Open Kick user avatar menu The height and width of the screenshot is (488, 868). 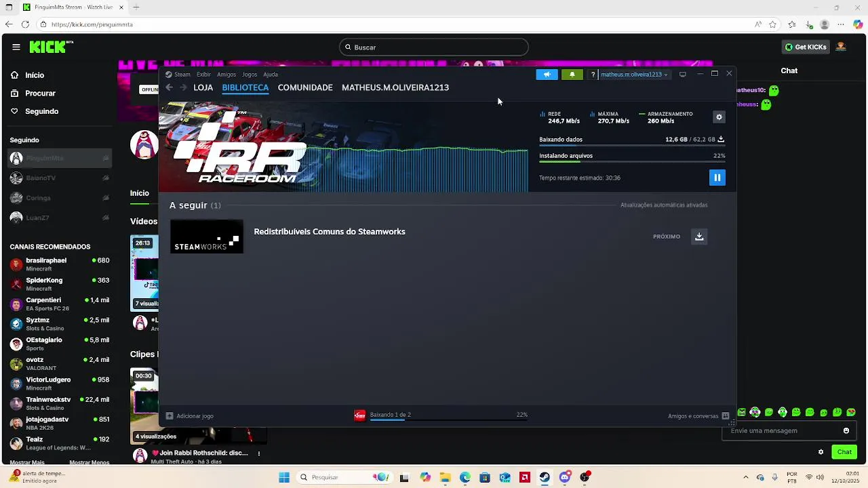tap(841, 47)
